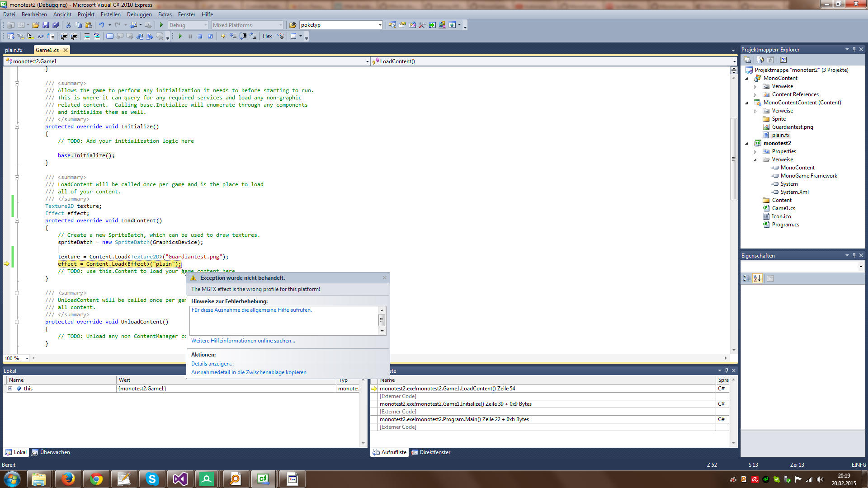Open the LoadContent() member dropdown

(x=734, y=61)
